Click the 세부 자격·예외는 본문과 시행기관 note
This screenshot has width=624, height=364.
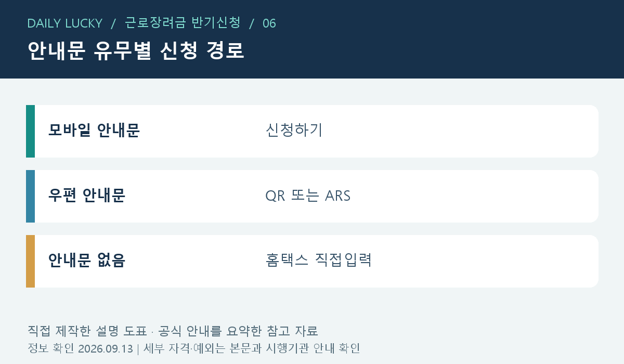click(252, 348)
